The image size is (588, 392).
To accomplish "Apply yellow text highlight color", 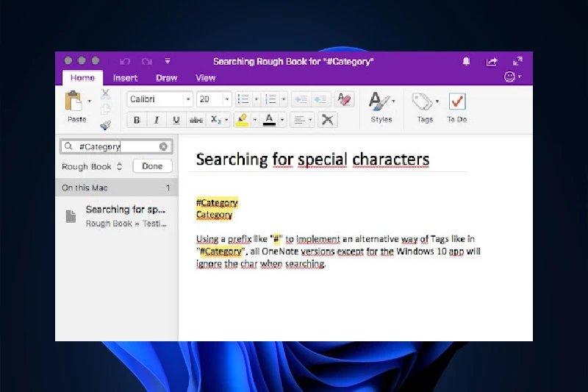I will click(243, 120).
